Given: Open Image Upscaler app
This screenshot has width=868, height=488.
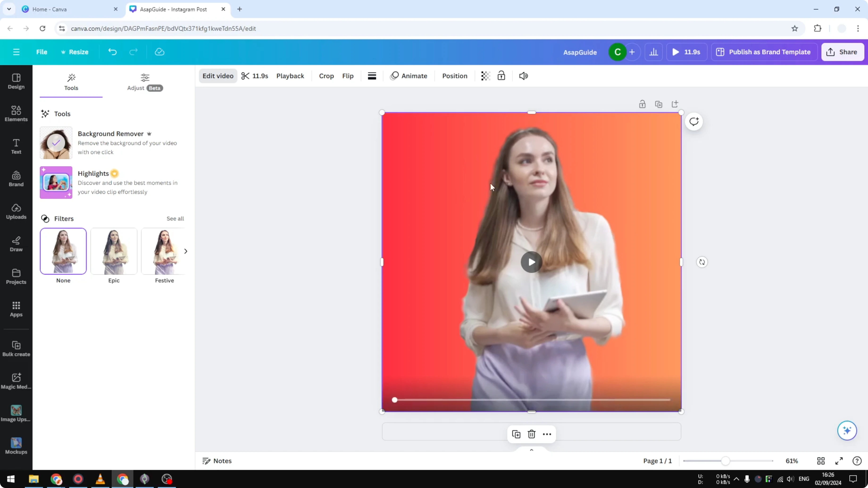Looking at the screenshot, I should (x=16, y=414).
